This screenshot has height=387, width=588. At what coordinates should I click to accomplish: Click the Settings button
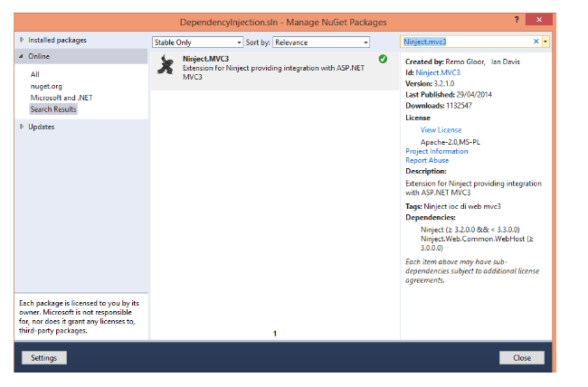[44, 357]
